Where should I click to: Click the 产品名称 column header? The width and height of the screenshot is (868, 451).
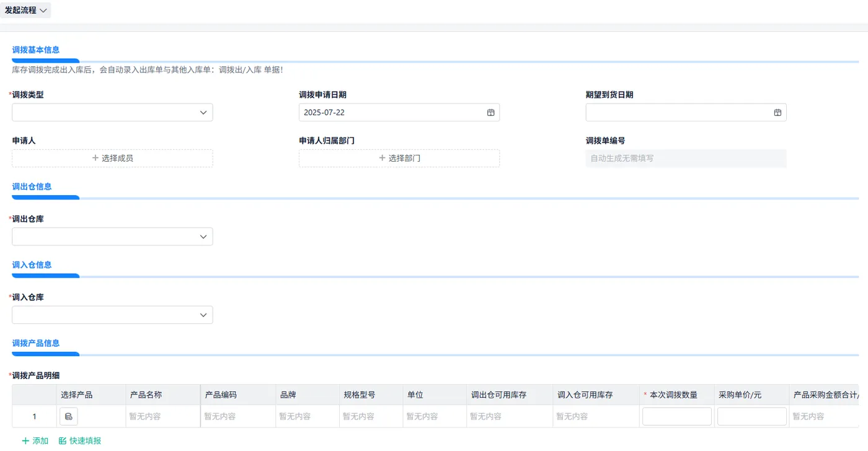pyautogui.click(x=162, y=395)
